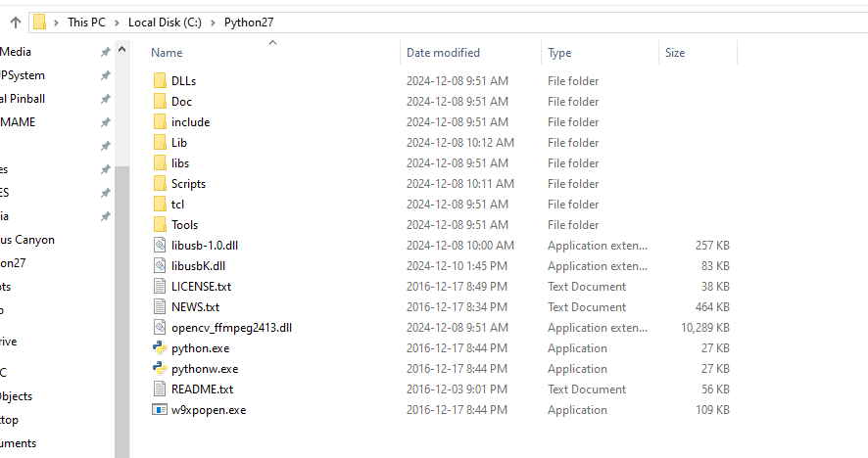Select the Pinball quick access item
Viewport: 868px width, 458px height.
coord(23,99)
